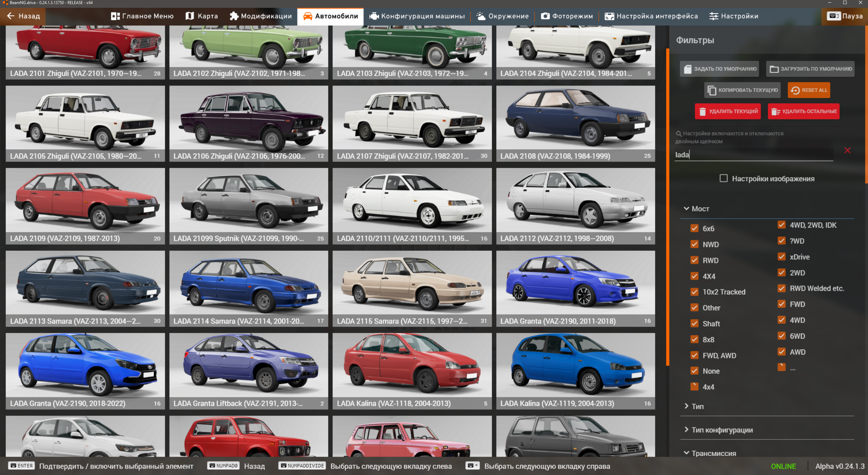Uncheck the FWD filter checkbox

pos(782,304)
